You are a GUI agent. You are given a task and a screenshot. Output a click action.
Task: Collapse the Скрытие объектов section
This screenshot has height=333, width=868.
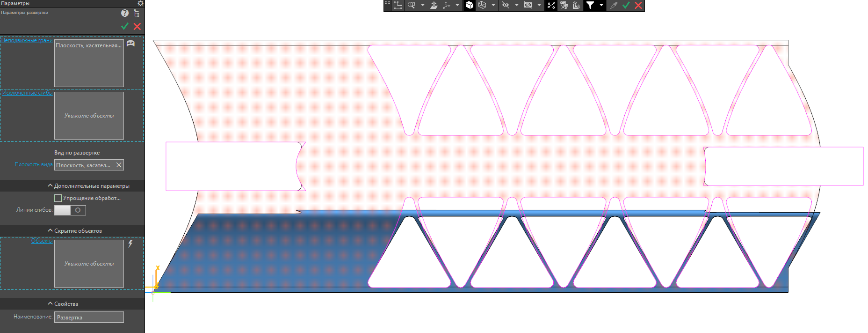click(51, 231)
